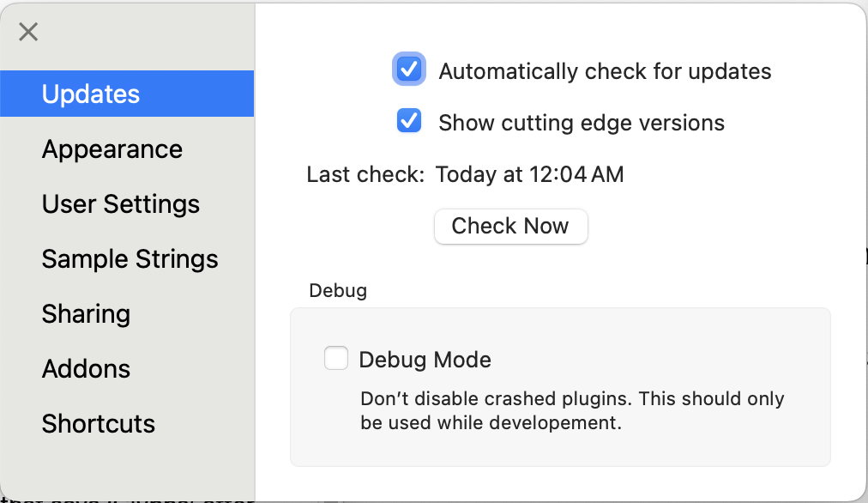This screenshot has height=503, width=868.
Task: Close the preferences window with the X
Action: [x=28, y=32]
